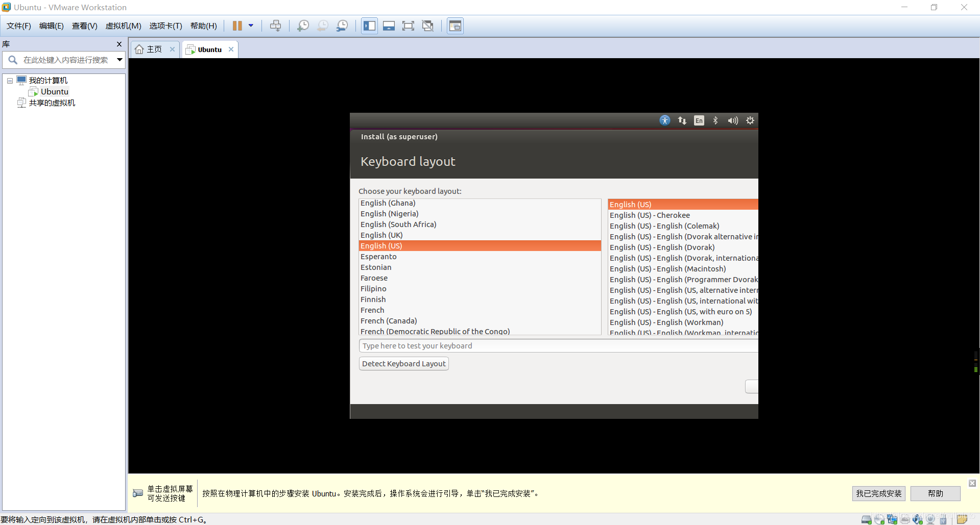
Task: Select the Ubuntu VM in the library tree
Action: point(55,92)
